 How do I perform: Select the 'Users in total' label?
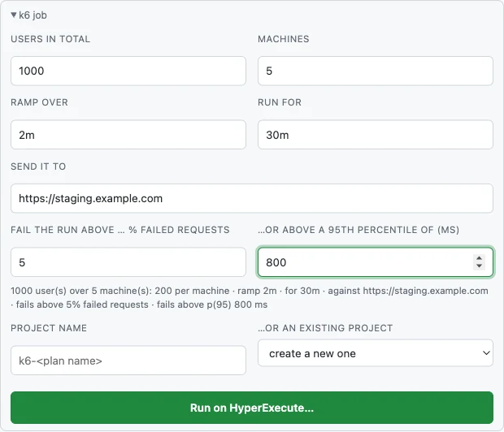pos(50,39)
